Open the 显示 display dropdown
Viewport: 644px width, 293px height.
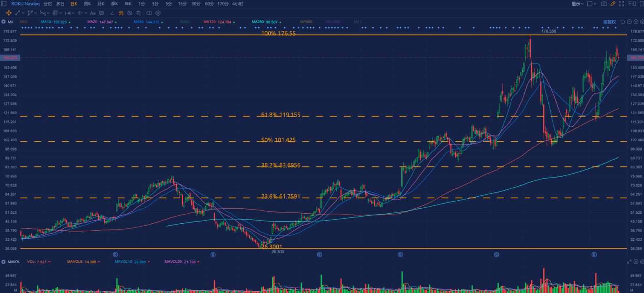click(577, 4)
